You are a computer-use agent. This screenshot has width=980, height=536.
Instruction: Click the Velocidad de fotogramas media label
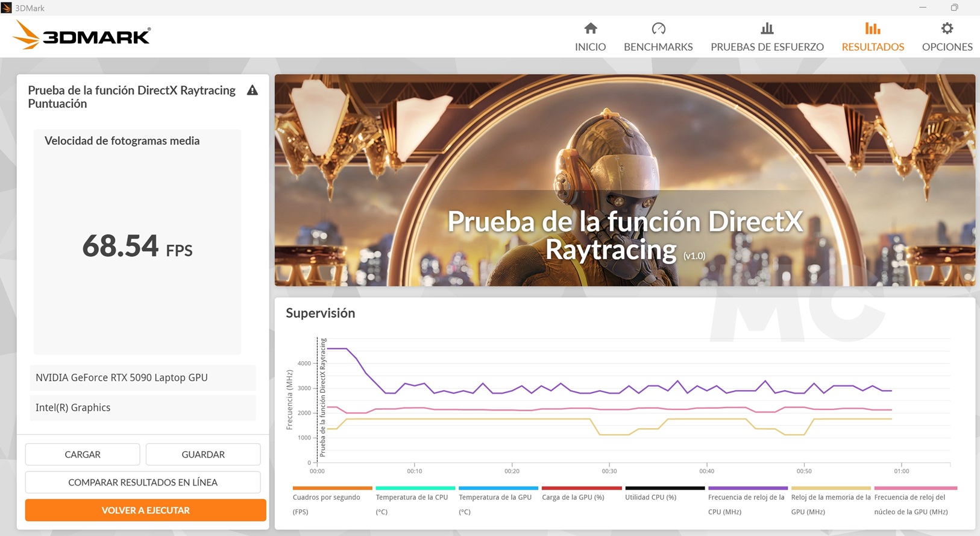[x=122, y=141]
